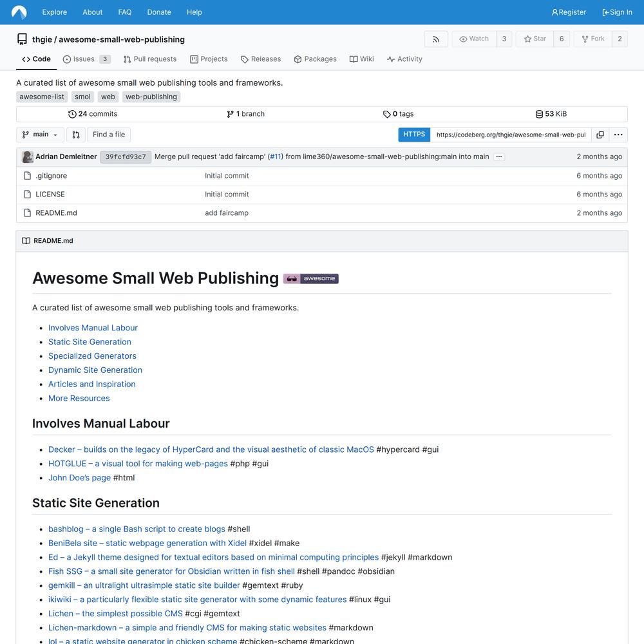644x644 pixels.
Task: Open the HOTGLUE visual tool link
Action: pos(138,464)
